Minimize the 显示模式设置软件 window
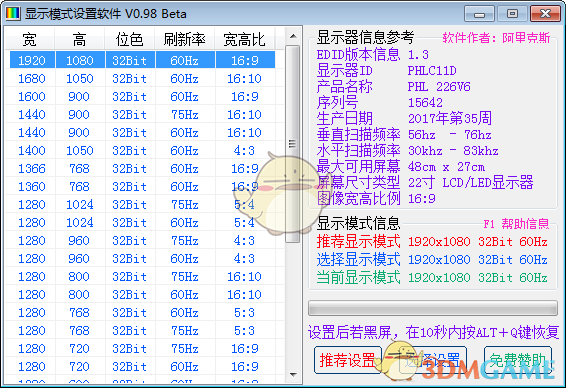Screen dimensions: 566x388 pos(479,14)
